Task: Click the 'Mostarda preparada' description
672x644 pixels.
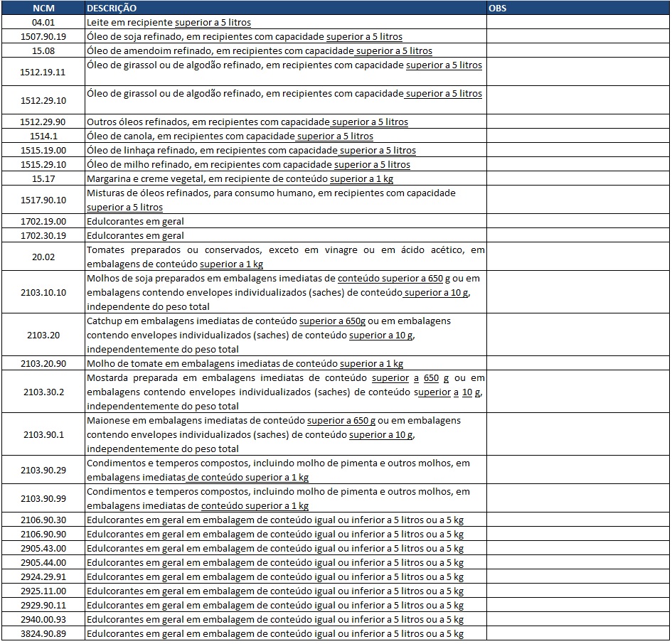Action: point(286,392)
